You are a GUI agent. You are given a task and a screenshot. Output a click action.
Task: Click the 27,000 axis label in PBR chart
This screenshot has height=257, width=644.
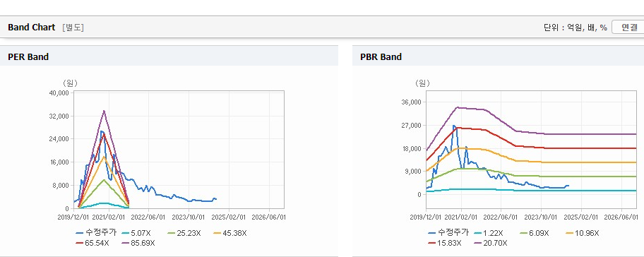click(411, 125)
